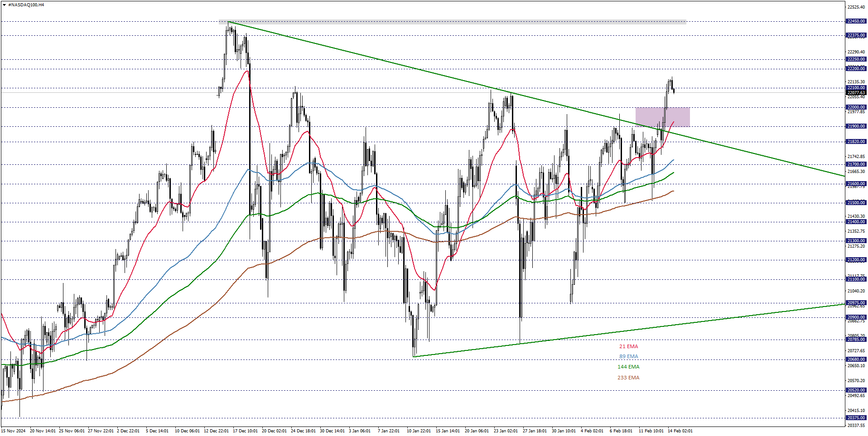Click the 10 Jan 22:01 time axis label

pyautogui.click(x=419, y=431)
